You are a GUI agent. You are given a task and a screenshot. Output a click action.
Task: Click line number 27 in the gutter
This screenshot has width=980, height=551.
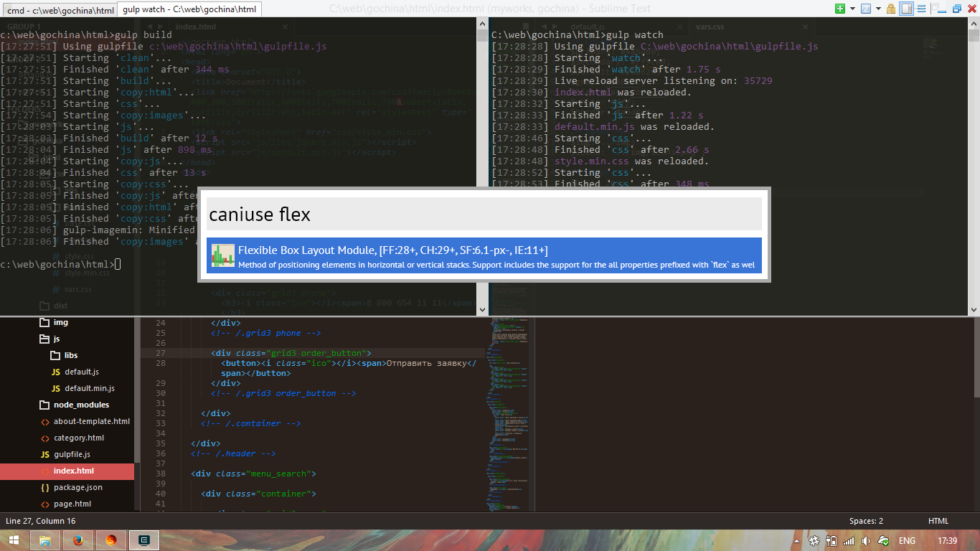point(160,353)
